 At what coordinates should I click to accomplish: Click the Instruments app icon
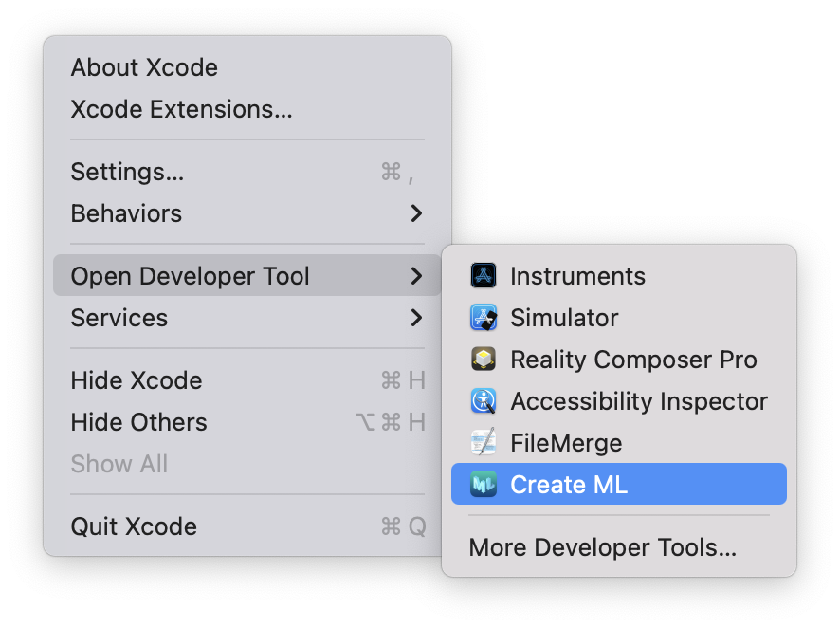point(484,276)
